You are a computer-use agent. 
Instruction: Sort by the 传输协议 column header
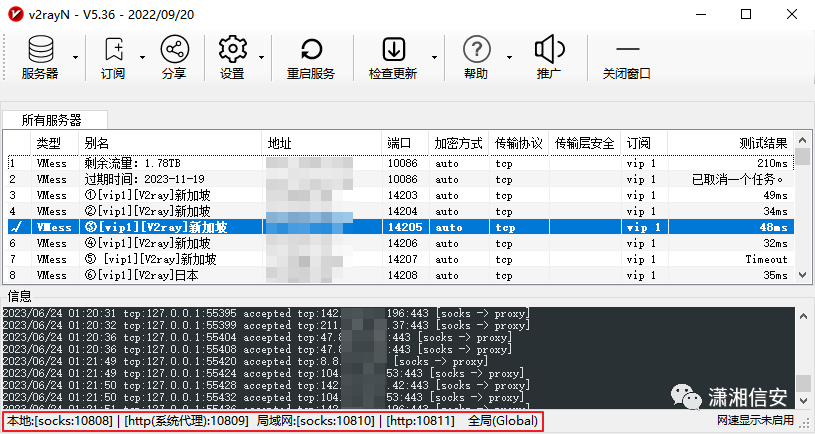[x=519, y=143]
